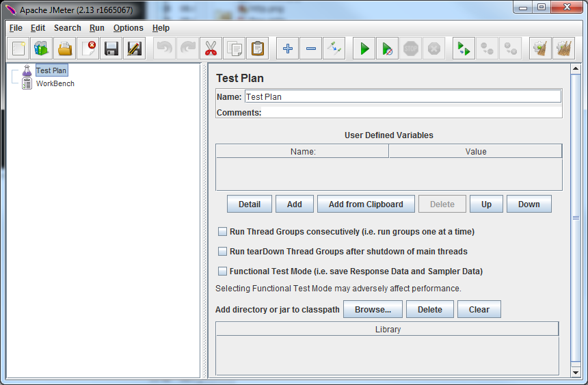This screenshot has height=385, width=588.
Task: Select WorkBench node in tree
Action: click(x=55, y=83)
